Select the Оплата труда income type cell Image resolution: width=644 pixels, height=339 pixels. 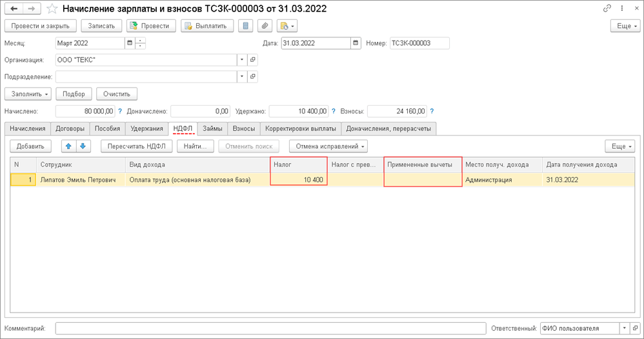pyautogui.click(x=197, y=180)
